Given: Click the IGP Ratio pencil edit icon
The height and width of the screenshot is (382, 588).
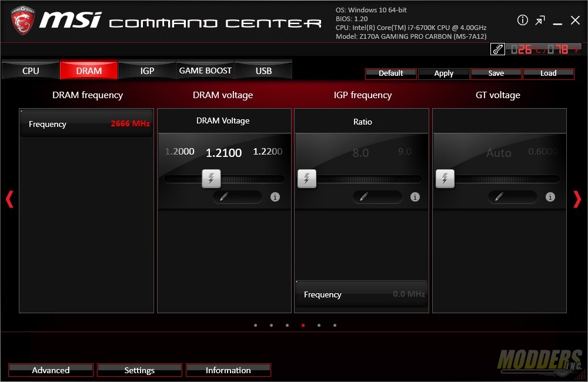Looking at the screenshot, I should pyautogui.click(x=364, y=196).
